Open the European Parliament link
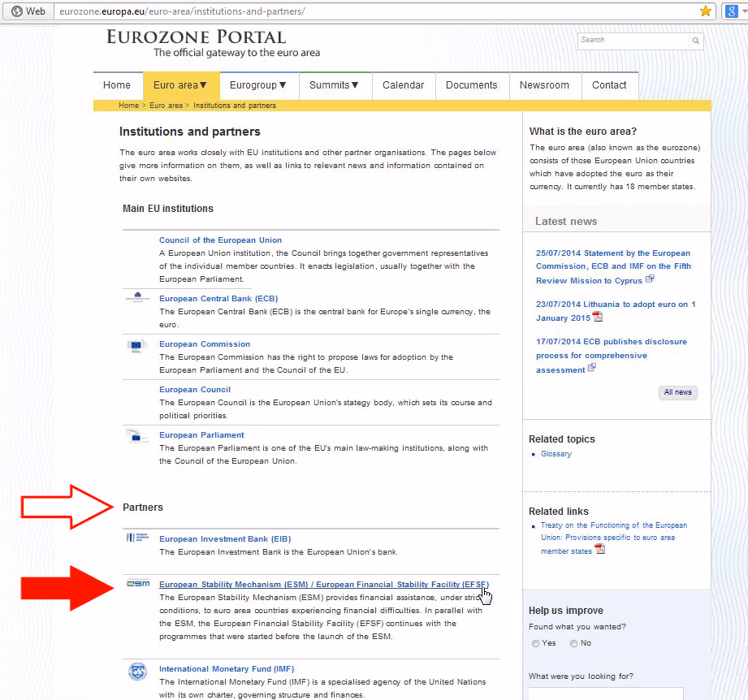Viewport: 748px width, 700px height. (201, 435)
